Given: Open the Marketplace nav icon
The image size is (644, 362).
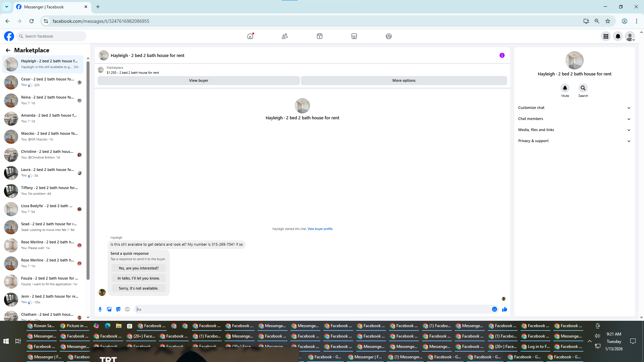Looking at the screenshot, I should coord(354,36).
